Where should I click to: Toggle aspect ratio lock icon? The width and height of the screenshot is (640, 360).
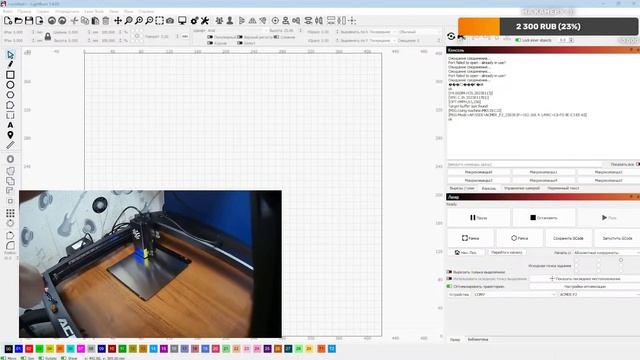pos(48,36)
